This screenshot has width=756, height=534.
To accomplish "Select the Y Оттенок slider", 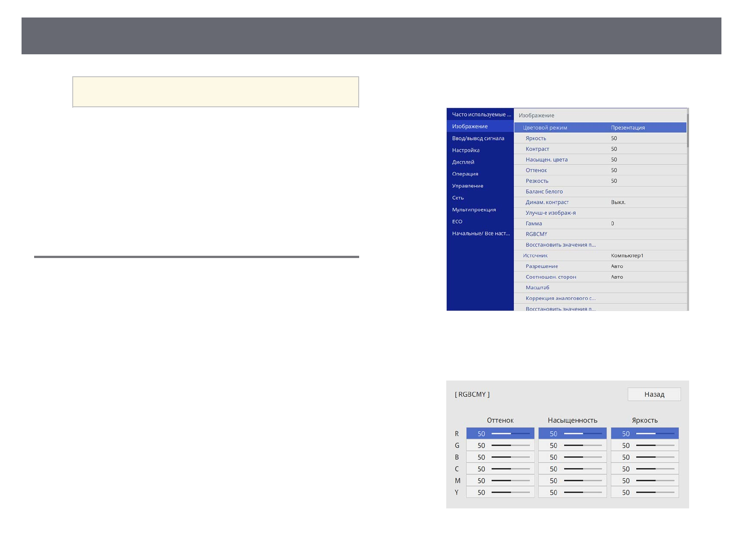I will click(x=510, y=493).
